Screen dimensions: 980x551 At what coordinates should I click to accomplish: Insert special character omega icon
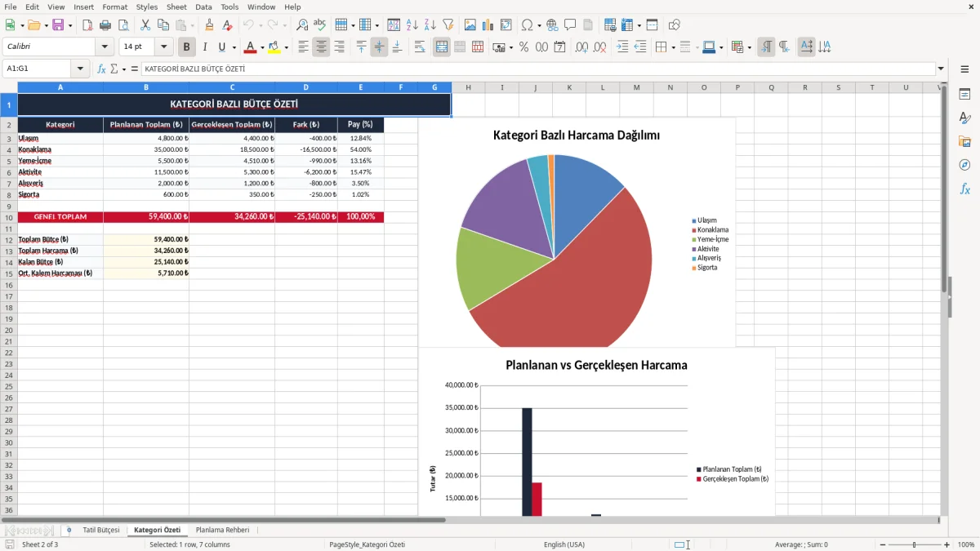tap(527, 25)
